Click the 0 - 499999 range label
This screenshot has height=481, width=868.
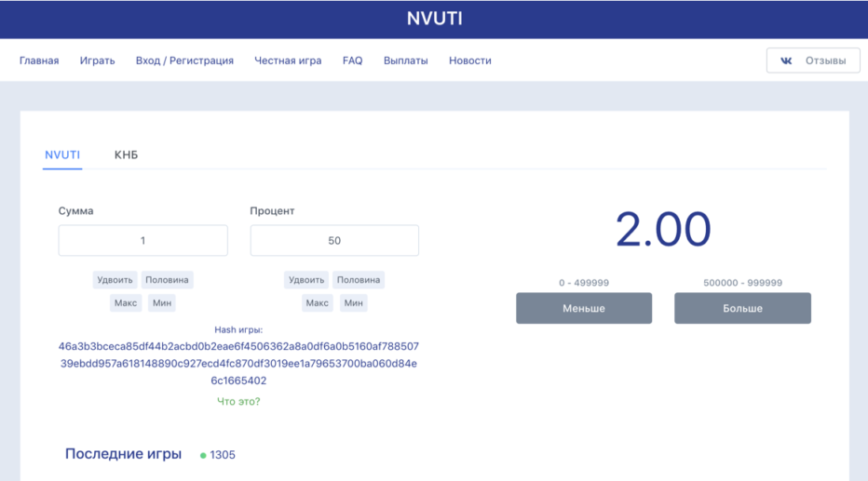coord(584,283)
